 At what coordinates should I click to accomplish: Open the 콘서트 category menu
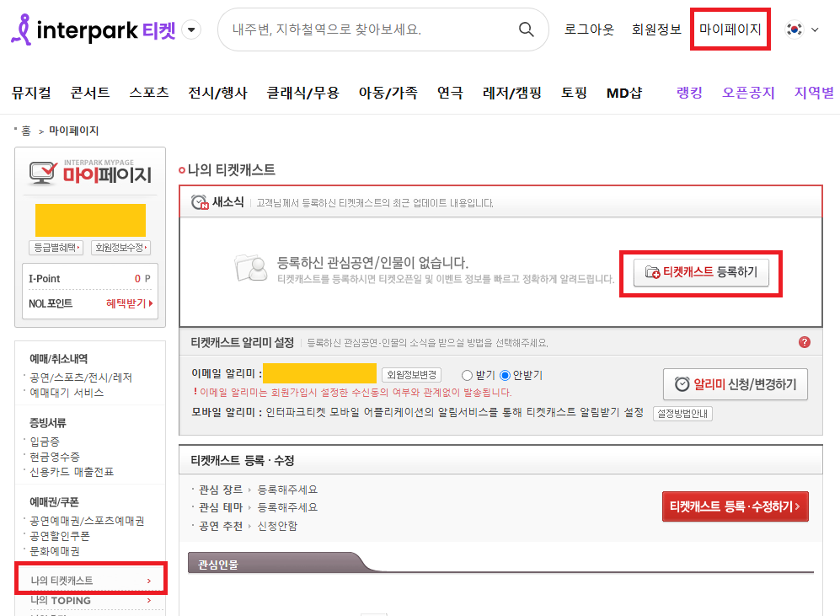(90, 93)
